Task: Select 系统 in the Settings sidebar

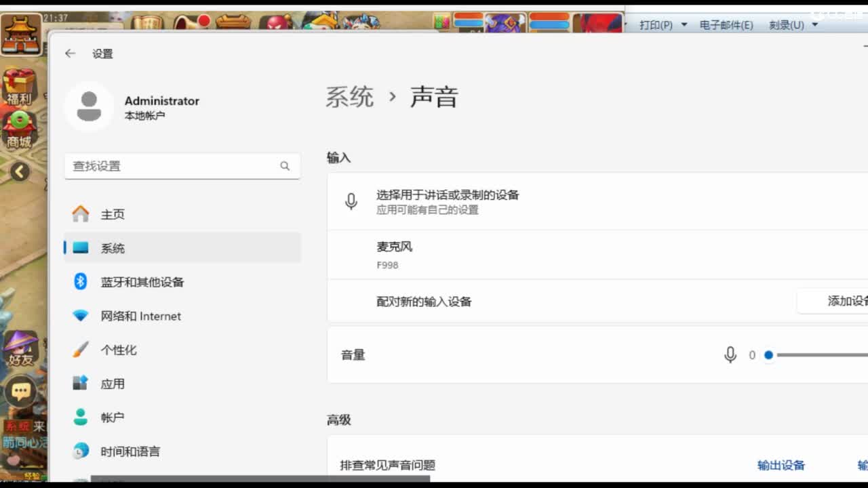Action: coord(182,248)
